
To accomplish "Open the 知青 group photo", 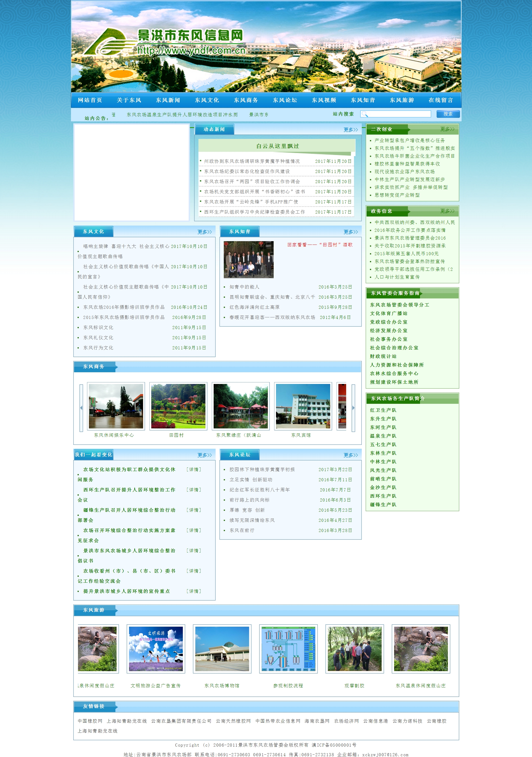I will [x=248, y=259].
